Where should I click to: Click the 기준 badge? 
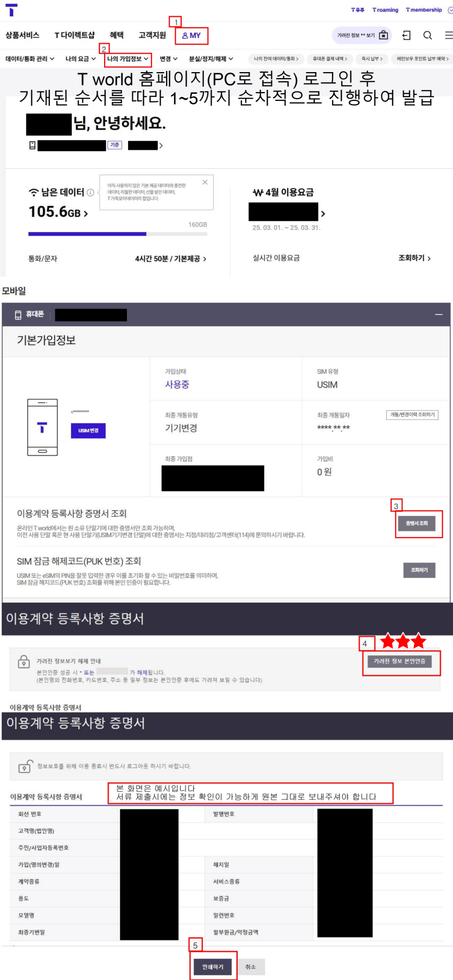point(114,145)
